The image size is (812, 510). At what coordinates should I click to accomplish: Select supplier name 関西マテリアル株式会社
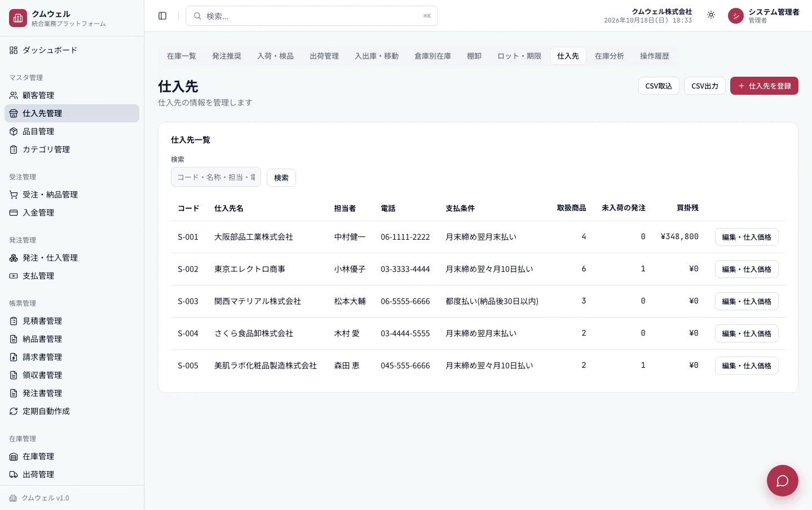point(258,301)
